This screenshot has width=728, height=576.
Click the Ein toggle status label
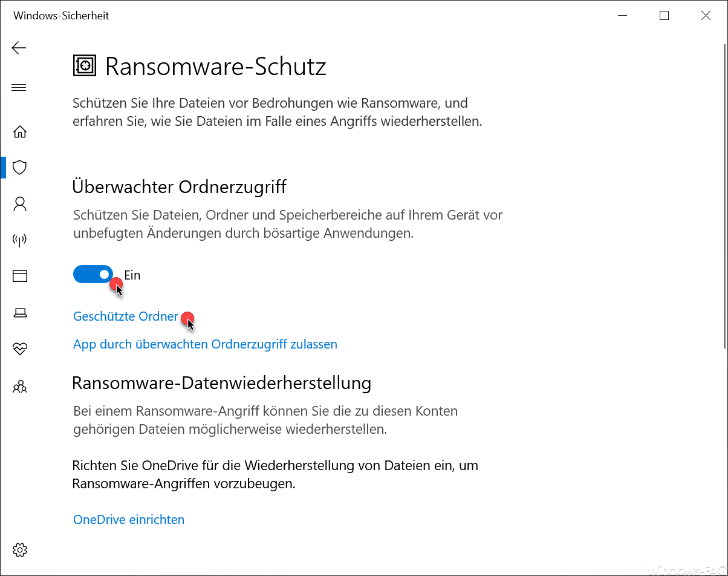click(x=132, y=275)
